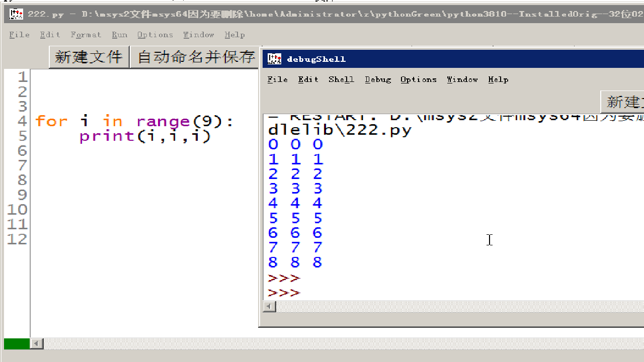Open the Shell menu in debugShell

tap(341, 79)
